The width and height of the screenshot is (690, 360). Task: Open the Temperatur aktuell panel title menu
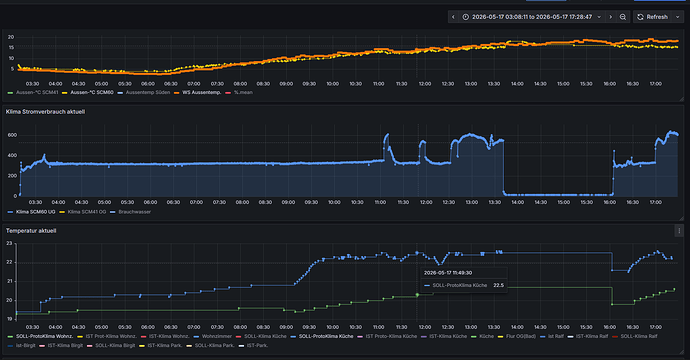31,231
